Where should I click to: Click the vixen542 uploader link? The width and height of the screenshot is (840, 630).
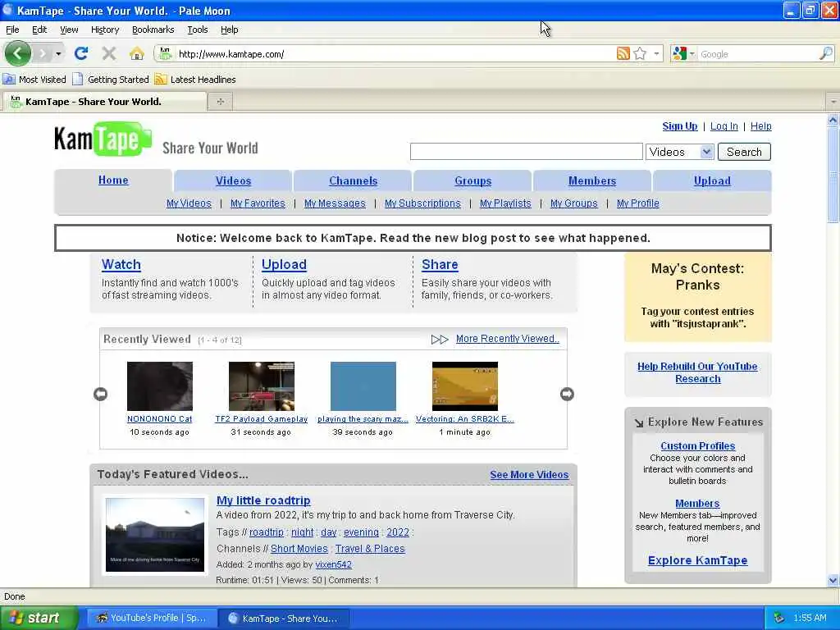[333, 564]
